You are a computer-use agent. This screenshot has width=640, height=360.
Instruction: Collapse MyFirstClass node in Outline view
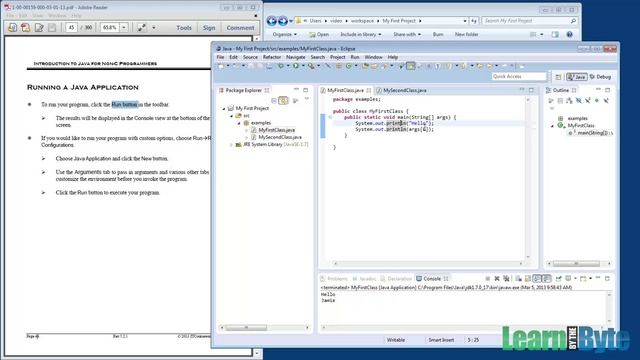[x=553, y=126]
